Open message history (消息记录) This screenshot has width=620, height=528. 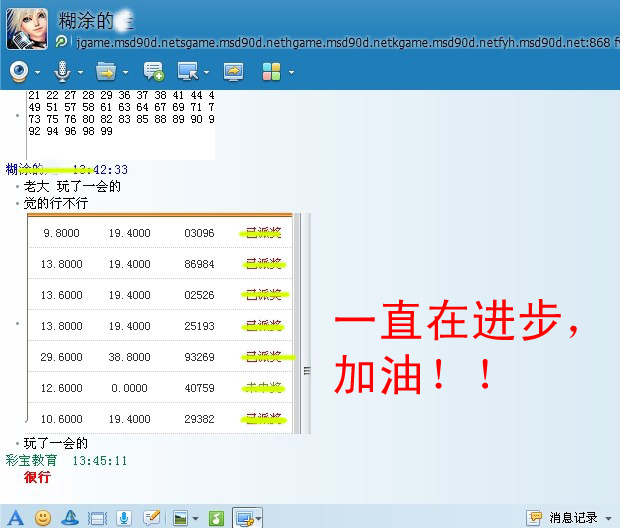pos(573,518)
